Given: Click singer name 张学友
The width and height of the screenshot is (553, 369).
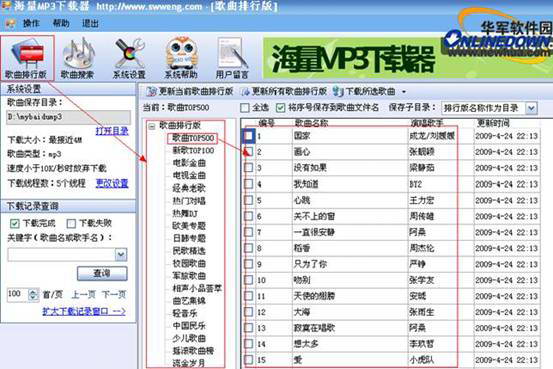Looking at the screenshot, I should tap(422, 280).
